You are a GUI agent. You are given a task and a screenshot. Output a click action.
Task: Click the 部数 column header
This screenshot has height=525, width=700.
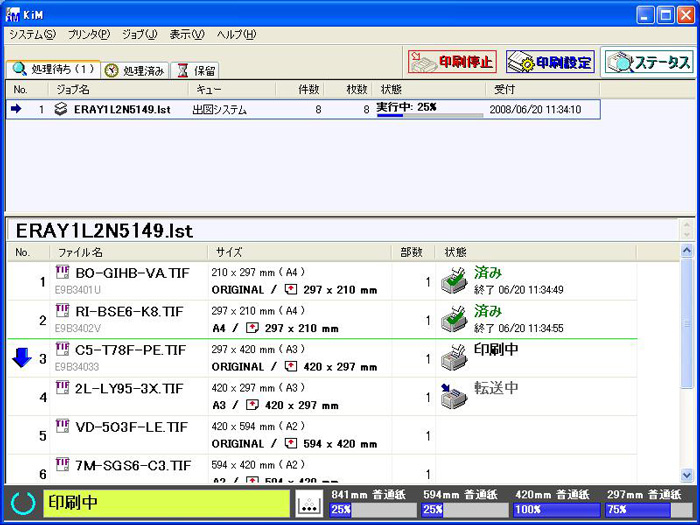[413, 253]
